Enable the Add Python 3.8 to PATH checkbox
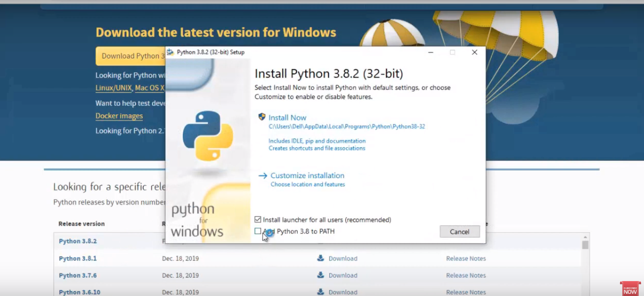Image resolution: width=644 pixels, height=296 pixels. click(x=258, y=231)
